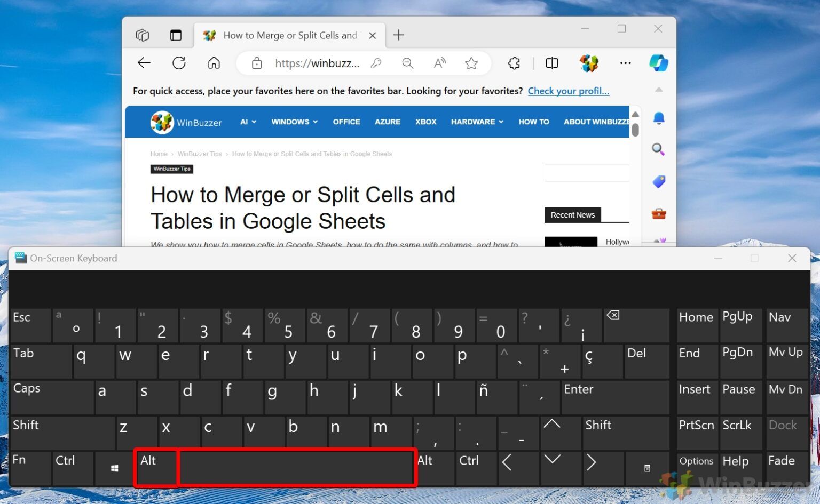Expand the AI menu on WinBuzzer
This screenshot has width=820, height=504.
(247, 122)
